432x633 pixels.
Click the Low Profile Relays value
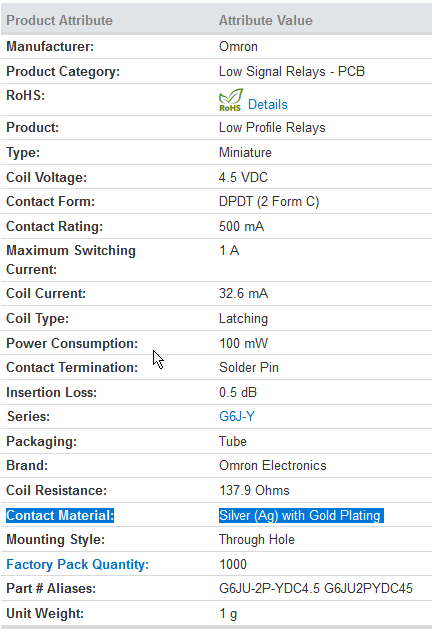(x=272, y=128)
